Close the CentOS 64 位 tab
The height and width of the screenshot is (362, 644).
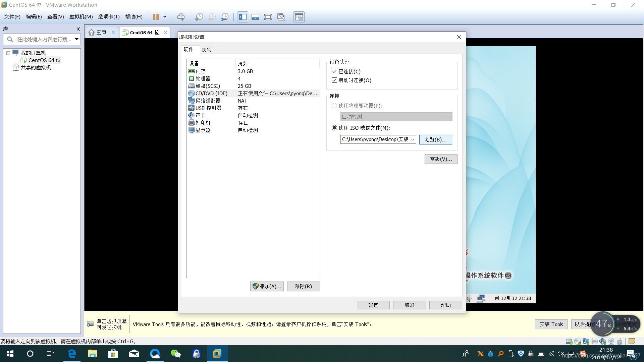pyautogui.click(x=165, y=33)
